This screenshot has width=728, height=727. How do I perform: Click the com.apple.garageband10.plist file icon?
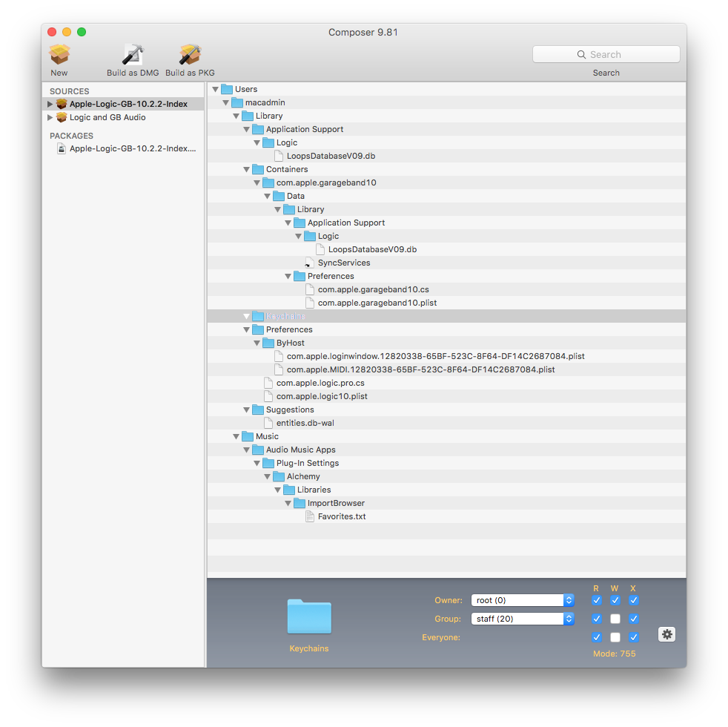point(310,303)
